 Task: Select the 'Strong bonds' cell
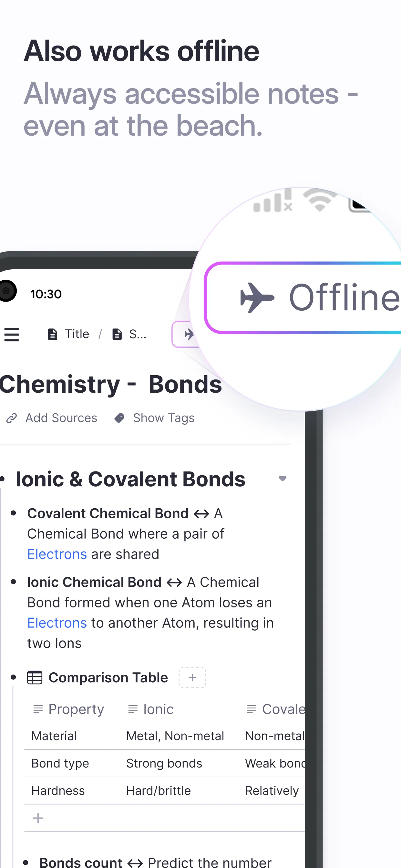pos(164,764)
